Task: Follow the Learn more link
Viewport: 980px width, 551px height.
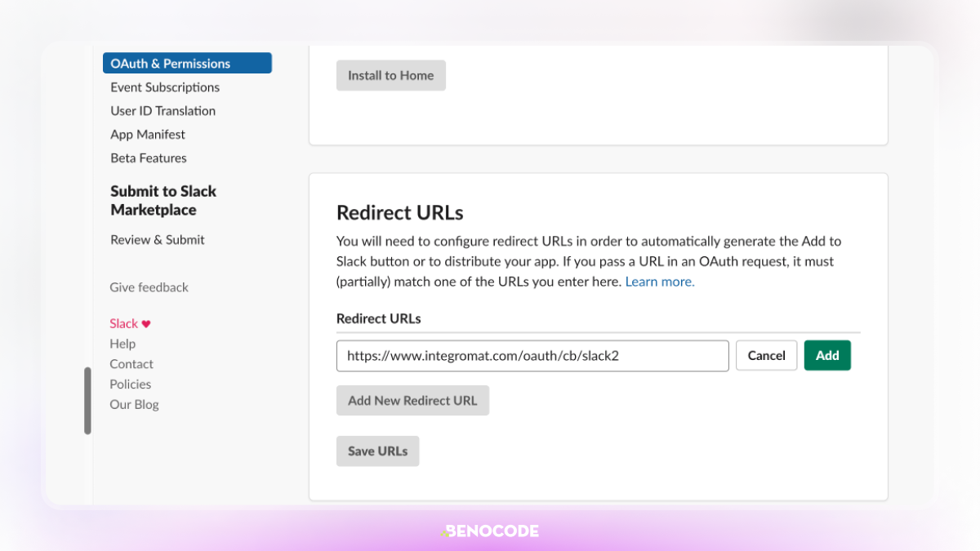Action: point(660,282)
